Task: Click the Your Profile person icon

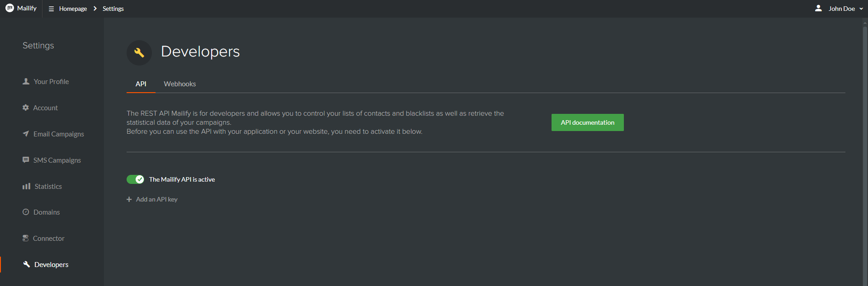Action: (26, 81)
